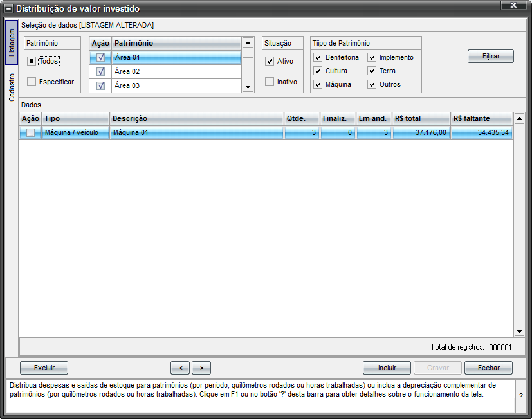Toggle the Máquina type checkbox
The width and height of the screenshot is (532, 419).
tap(318, 84)
